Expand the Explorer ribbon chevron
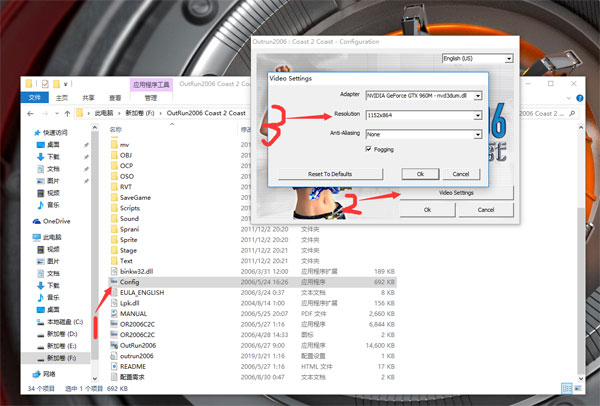The image size is (600, 406). 569,98
